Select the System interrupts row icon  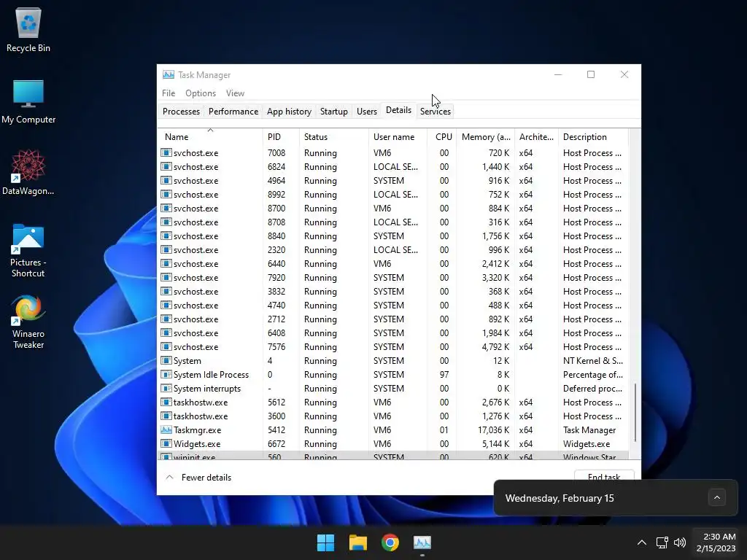click(x=166, y=389)
